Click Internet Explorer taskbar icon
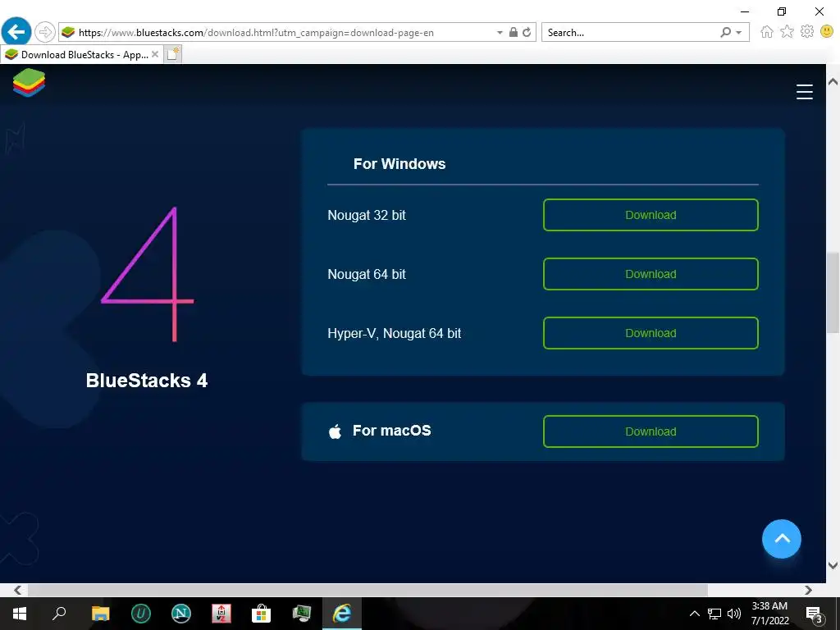840x630 pixels. click(342, 614)
